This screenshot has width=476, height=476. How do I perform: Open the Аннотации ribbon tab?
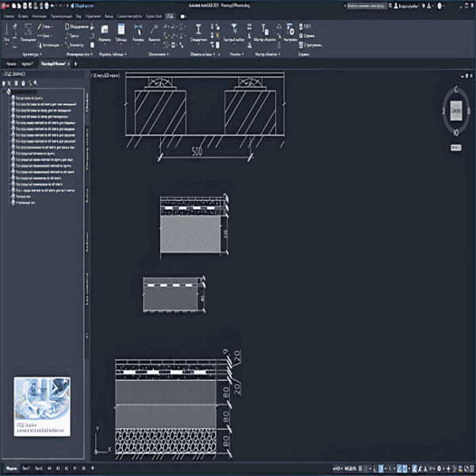pyautogui.click(x=39, y=16)
